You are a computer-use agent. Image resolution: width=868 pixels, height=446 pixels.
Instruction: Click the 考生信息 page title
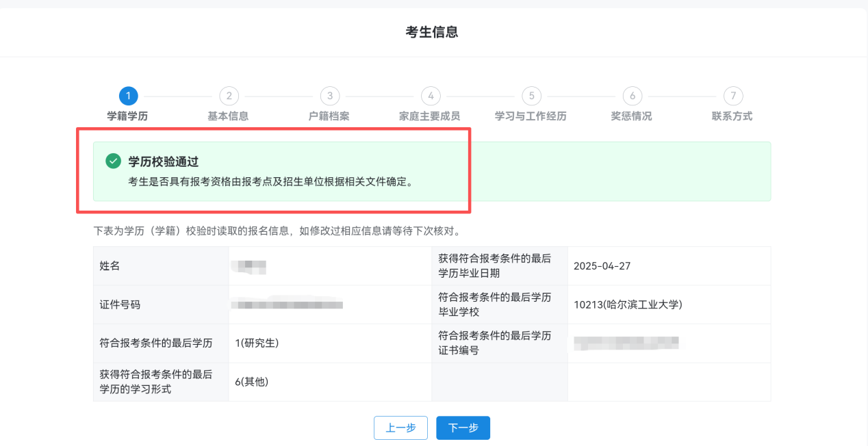pos(432,32)
